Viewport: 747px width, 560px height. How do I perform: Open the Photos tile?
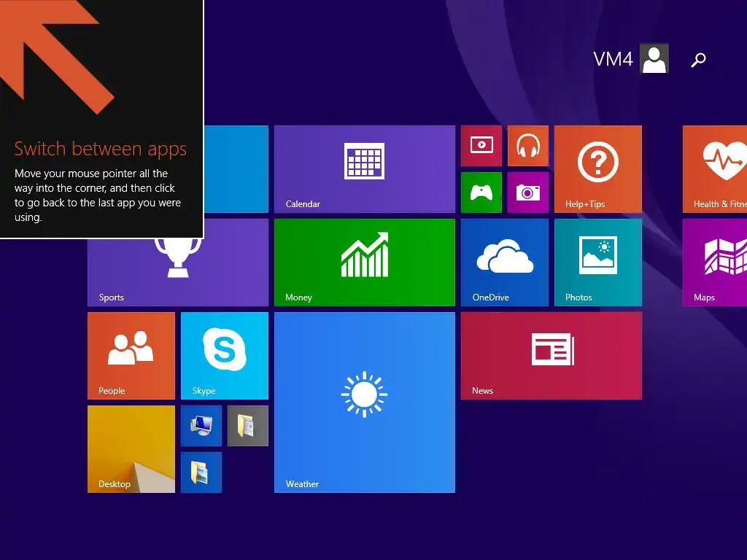[x=598, y=262]
